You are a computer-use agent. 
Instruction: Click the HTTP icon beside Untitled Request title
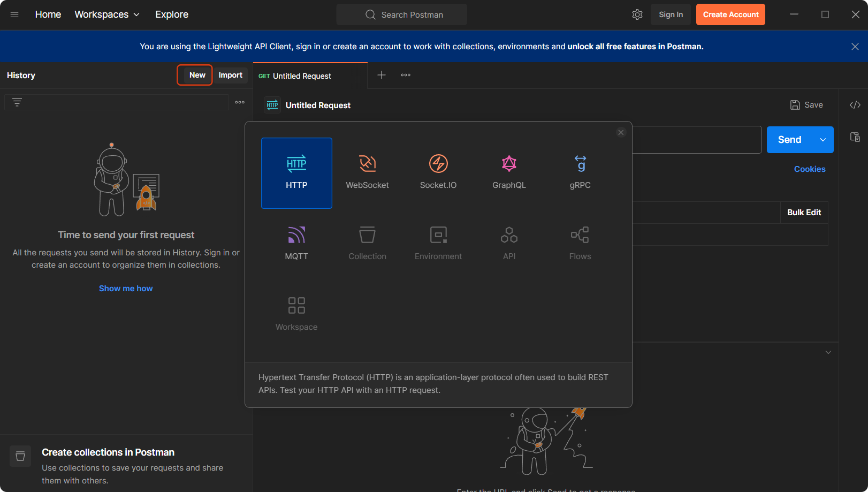click(x=272, y=105)
